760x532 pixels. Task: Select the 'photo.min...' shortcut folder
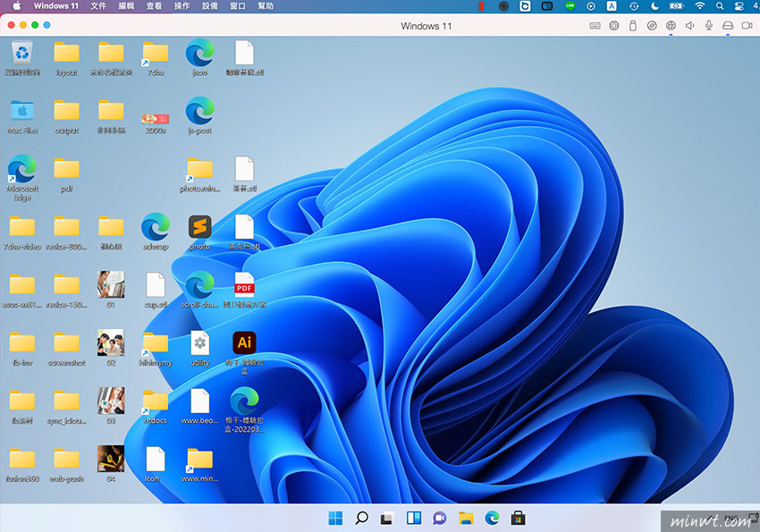pyautogui.click(x=199, y=170)
